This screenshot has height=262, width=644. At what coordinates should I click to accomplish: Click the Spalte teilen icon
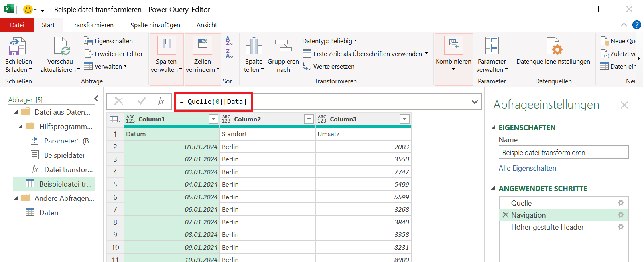point(254,46)
